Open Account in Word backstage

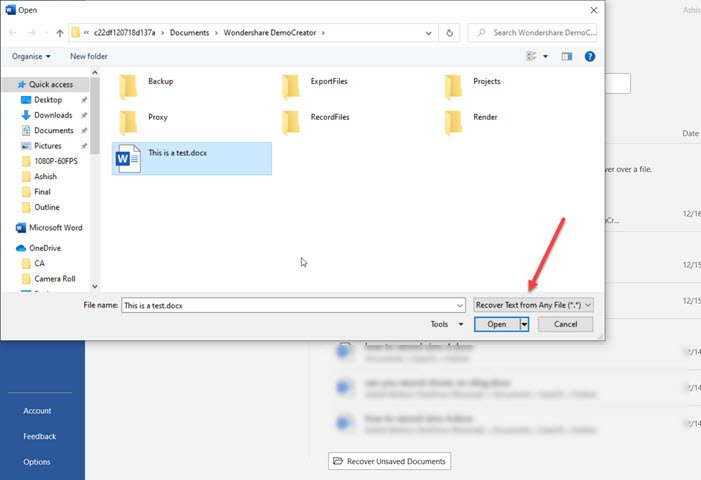click(37, 411)
